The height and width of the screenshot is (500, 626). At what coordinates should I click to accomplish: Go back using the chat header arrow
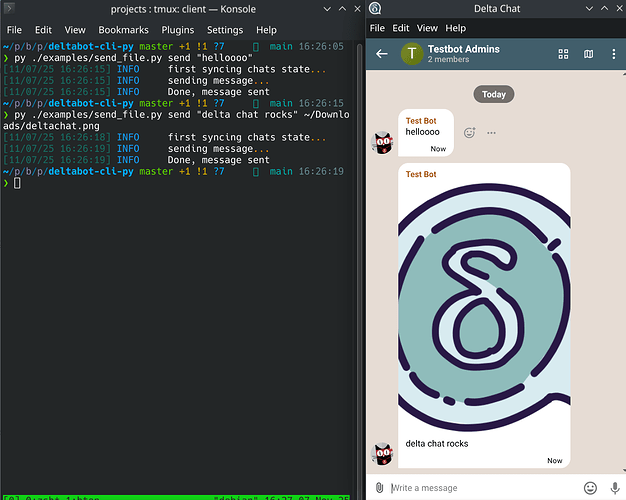[382, 54]
